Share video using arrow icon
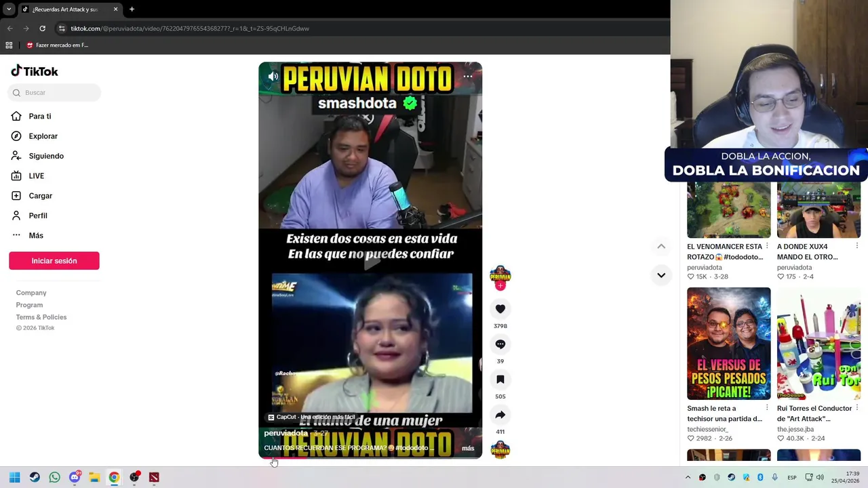The height and width of the screenshot is (488, 868). pos(500,415)
